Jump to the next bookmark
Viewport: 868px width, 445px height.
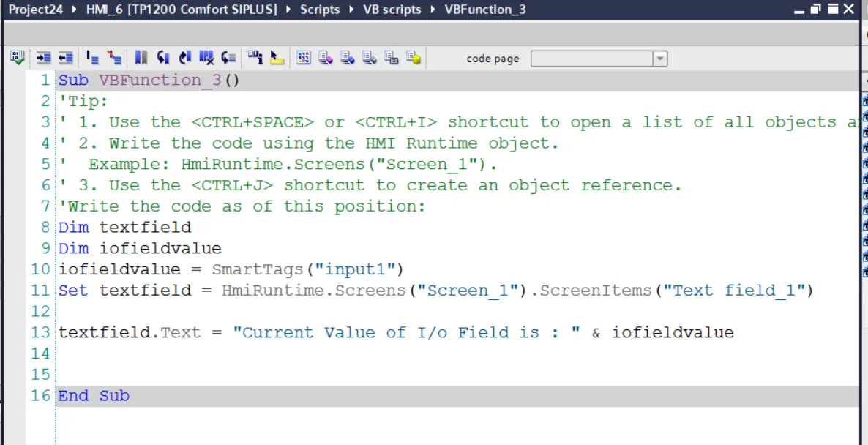184,57
